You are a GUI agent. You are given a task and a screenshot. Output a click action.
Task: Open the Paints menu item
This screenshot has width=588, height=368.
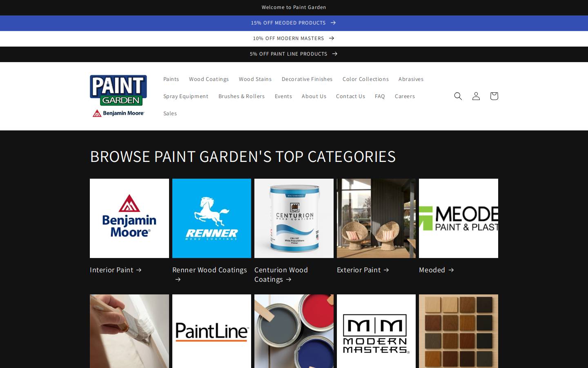coord(171,79)
